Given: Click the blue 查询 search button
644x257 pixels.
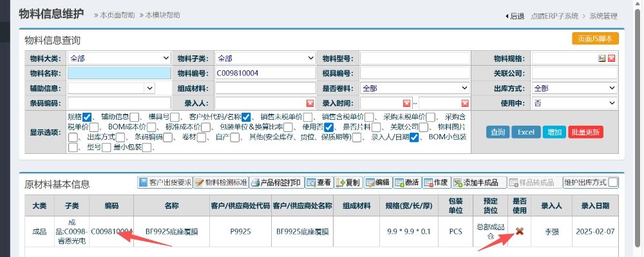Looking at the screenshot, I should tap(498, 132).
